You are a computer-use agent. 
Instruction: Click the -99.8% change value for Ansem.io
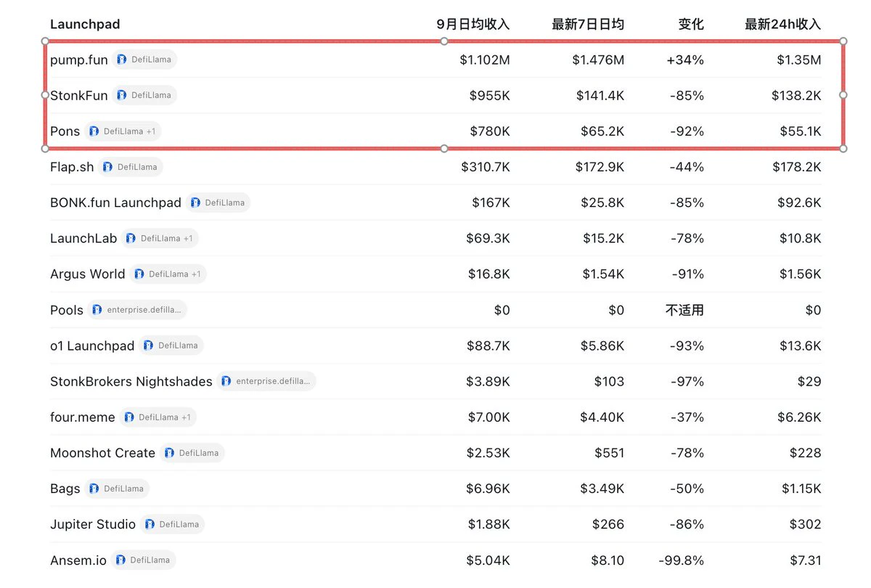point(682,560)
